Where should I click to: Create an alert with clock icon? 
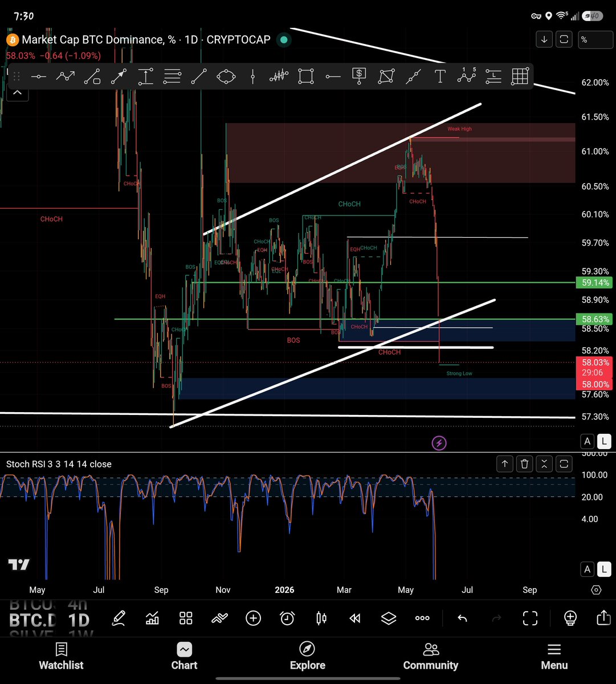tap(287, 618)
